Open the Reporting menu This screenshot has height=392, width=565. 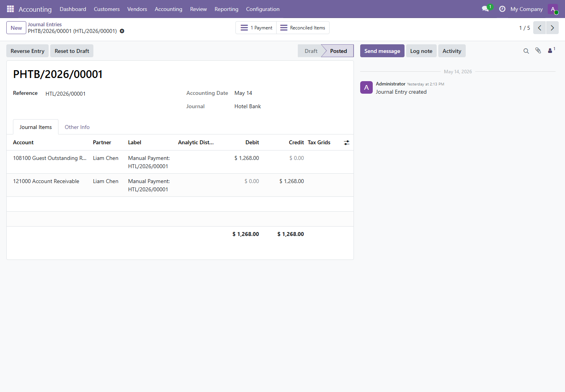[x=226, y=9]
